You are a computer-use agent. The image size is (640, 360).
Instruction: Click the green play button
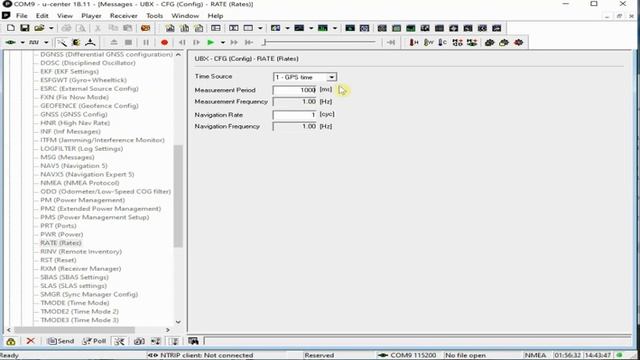click(x=211, y=42)
